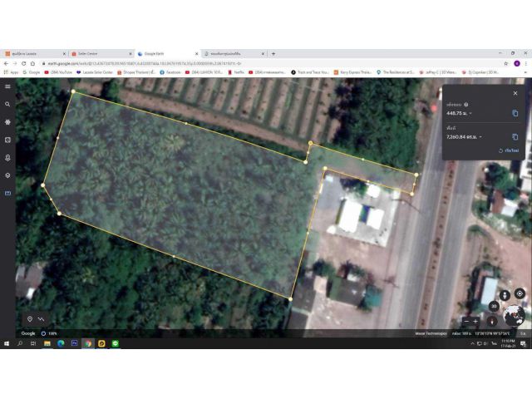
Task: Open perimeter unit dropdown next to 448.75
Action: (x=470, y=113)
